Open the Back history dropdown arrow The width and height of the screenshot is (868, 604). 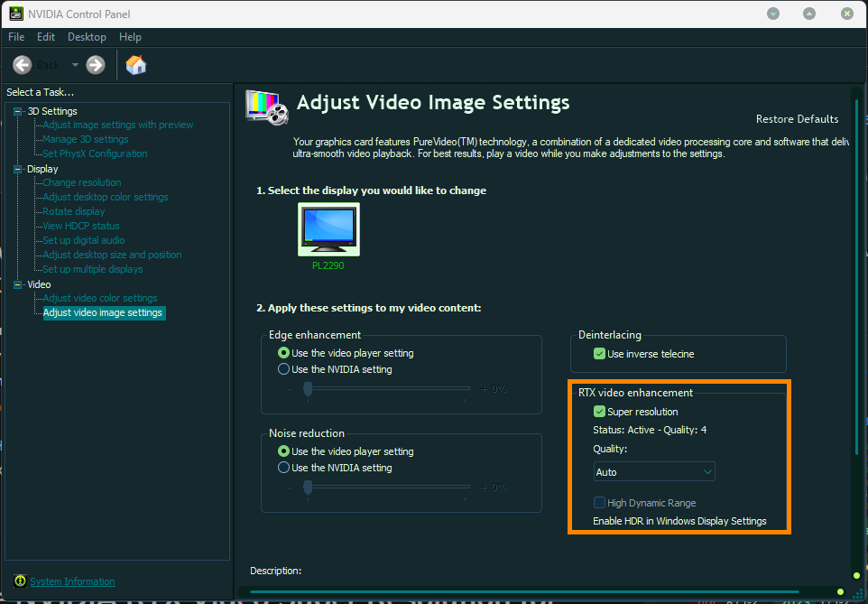[75, 65]
